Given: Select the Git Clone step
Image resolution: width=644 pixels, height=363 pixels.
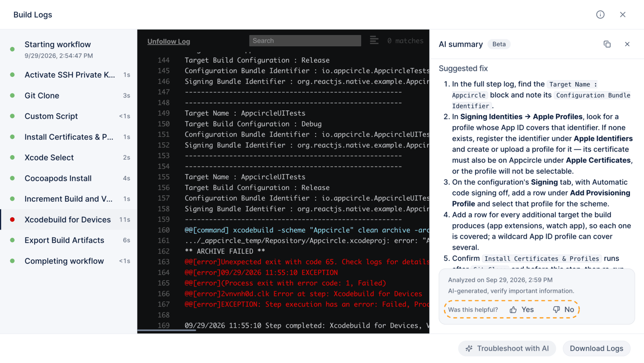Looking at the screenshot, I should [68, 96].
